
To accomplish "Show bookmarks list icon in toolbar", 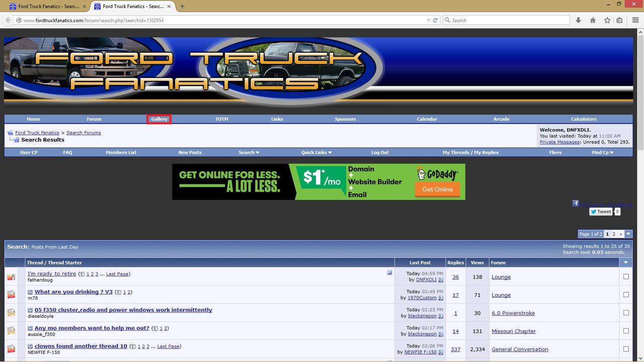I will click(x=620, y=20).
